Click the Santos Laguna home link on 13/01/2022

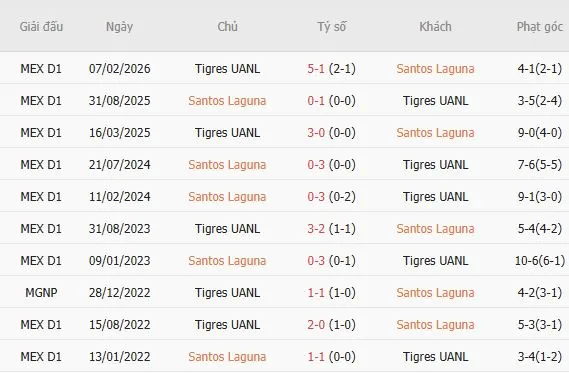coord(227,357)
